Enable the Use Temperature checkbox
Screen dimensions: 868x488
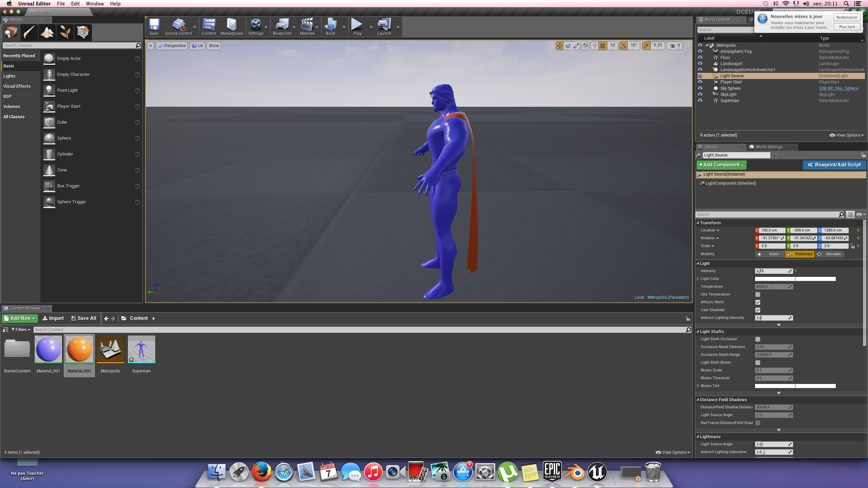(x=758, y=294)
